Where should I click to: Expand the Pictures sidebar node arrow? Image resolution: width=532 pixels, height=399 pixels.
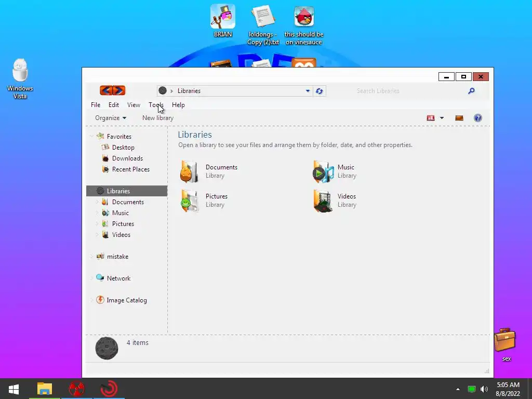point(97,223)
